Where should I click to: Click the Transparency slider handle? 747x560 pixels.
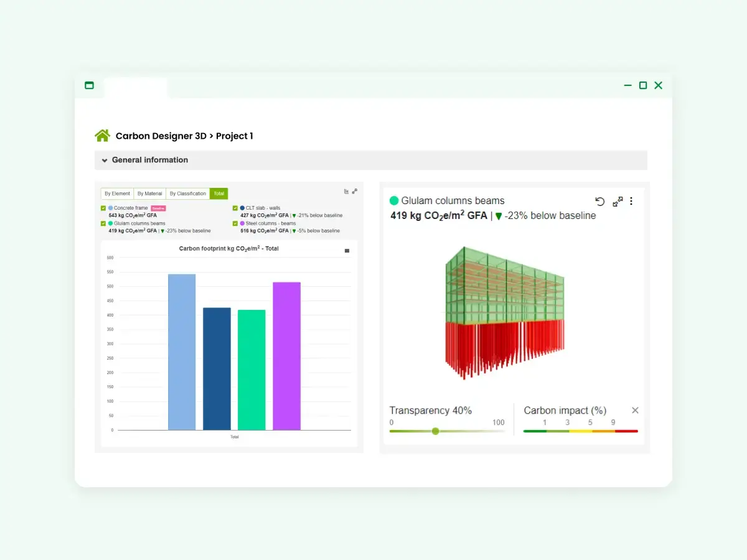coord(435,431)
